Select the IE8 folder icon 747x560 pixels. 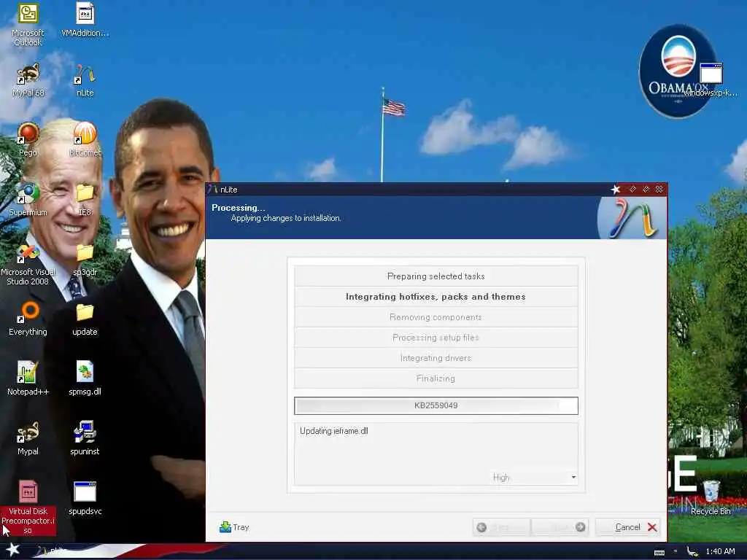click(85, 200)
